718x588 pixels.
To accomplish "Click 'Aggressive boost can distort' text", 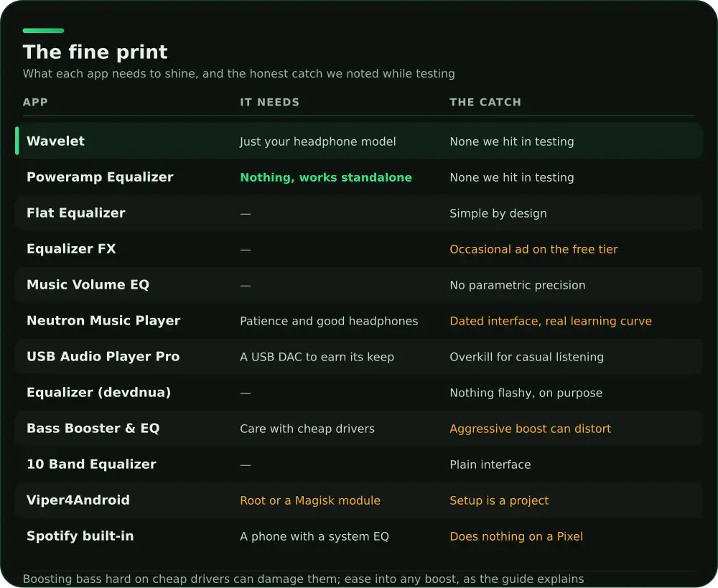I will point(531,429).
